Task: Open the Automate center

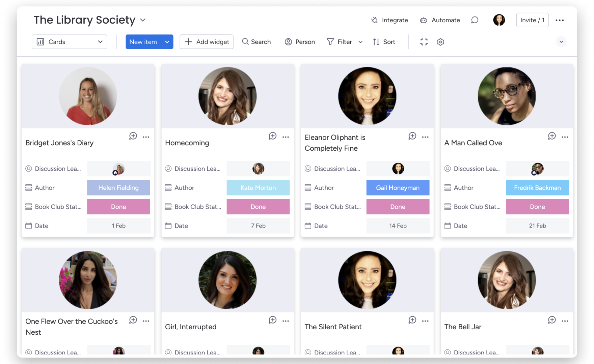Action: click(440, 20)
